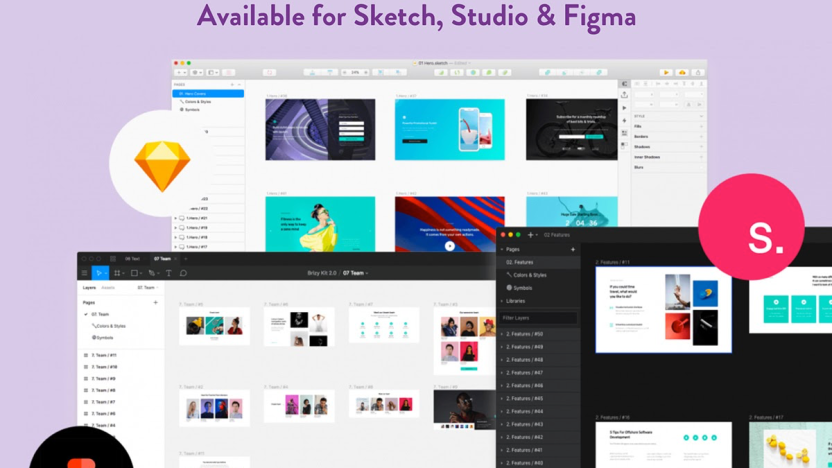Close the 07 Team tab in Figma
This screenshot has height=468, width=832.
click(176, 259)
